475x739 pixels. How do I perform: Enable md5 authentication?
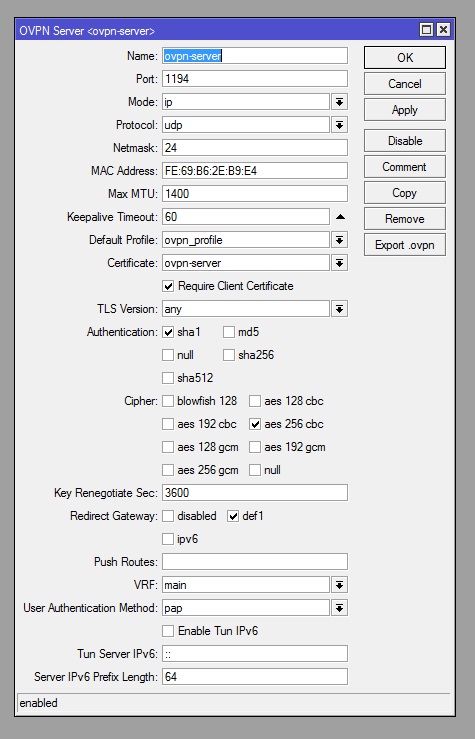click(x=229, y=332)
